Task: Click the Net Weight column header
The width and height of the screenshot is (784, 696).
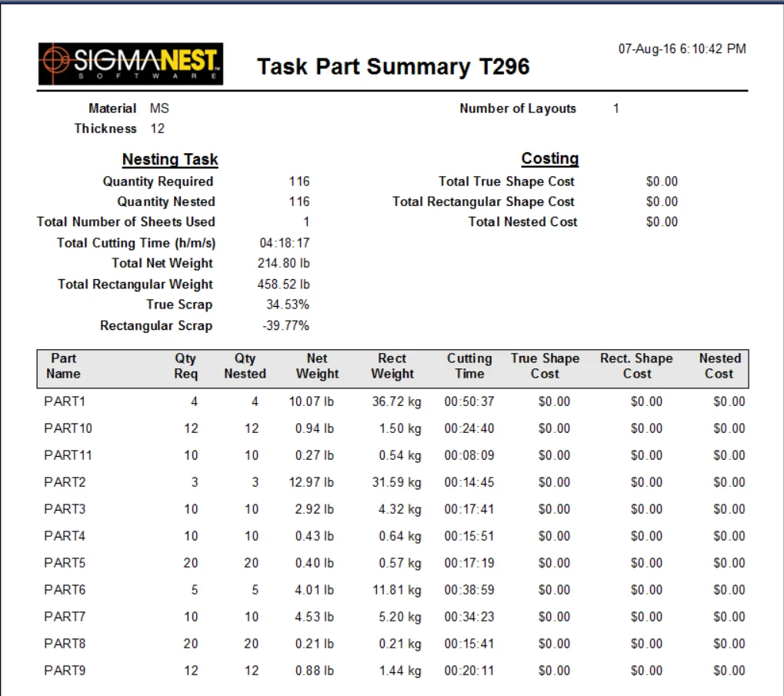Action: [317, 366]
